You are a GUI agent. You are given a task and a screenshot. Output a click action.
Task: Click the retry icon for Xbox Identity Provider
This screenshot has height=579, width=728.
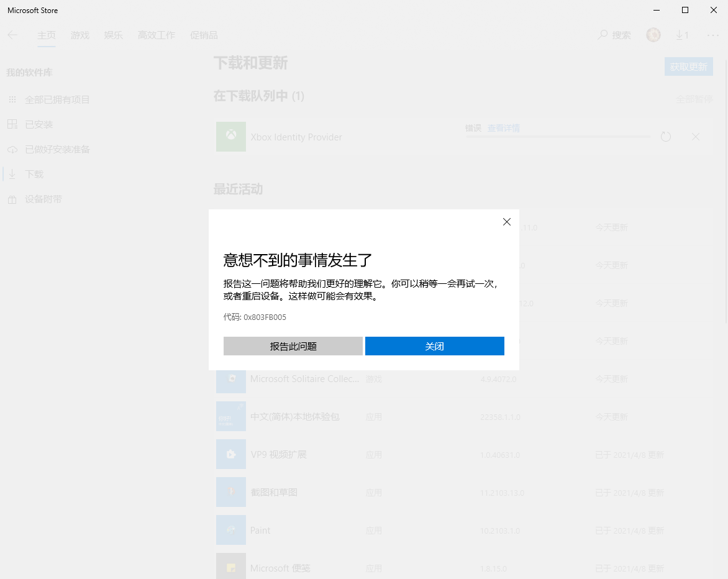point(666,137)
